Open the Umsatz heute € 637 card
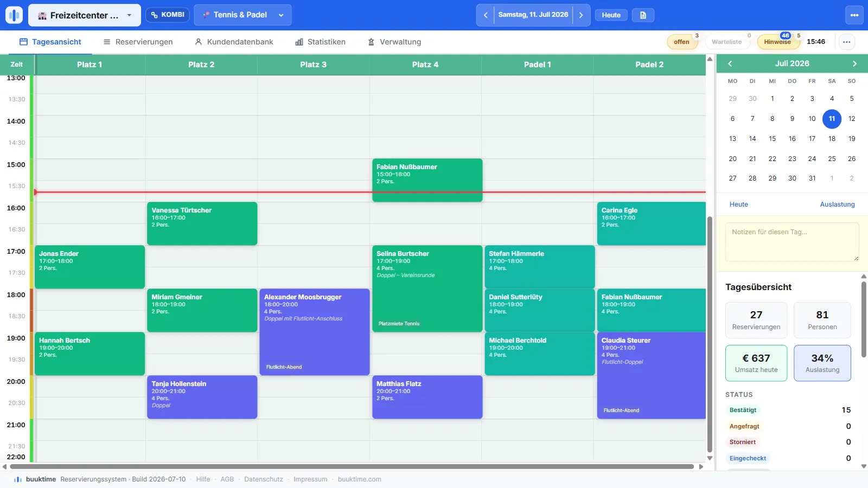The image size is (868, 488). 756,363
